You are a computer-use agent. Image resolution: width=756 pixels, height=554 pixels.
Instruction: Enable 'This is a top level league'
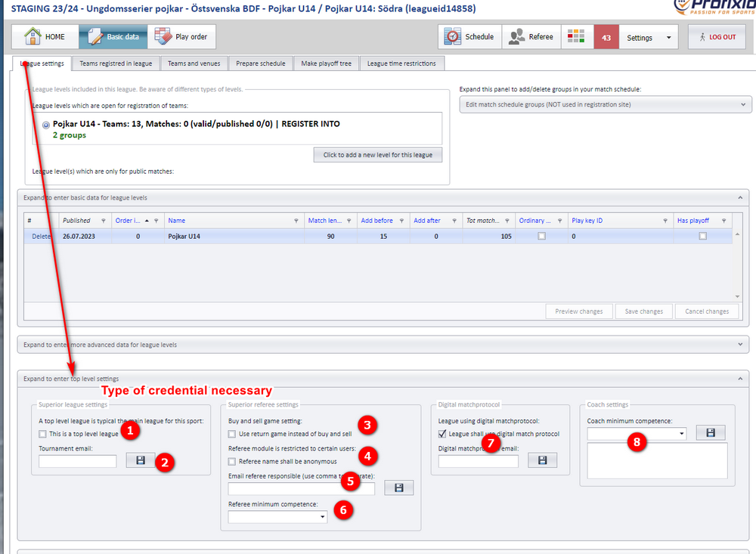[x=43, y=434]
